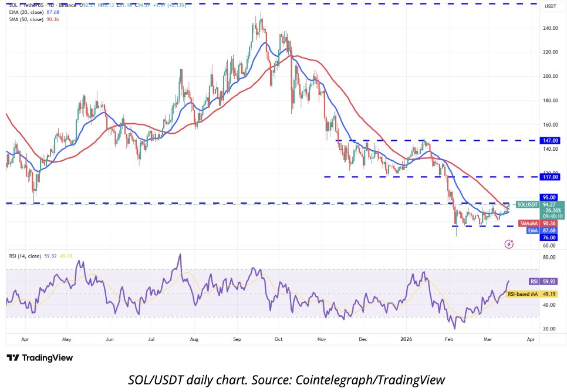Click 160.00 on the price axis
Image resolution: width=567 pixels, height=392 pixels.
551,125
